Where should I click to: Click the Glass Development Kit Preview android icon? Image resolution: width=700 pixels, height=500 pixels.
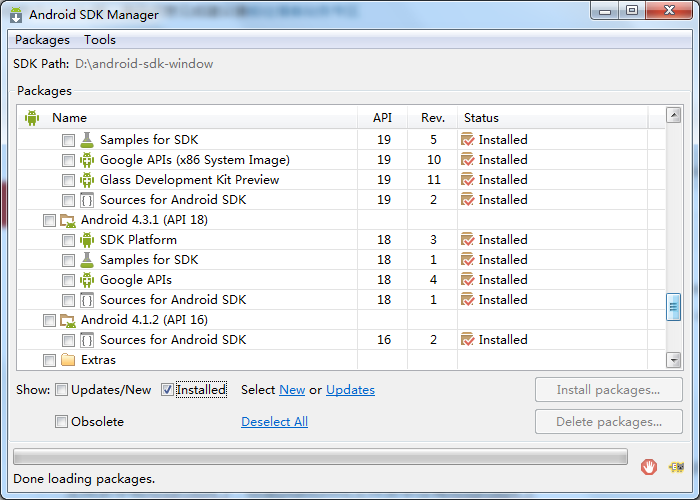[x=87, y=180]
